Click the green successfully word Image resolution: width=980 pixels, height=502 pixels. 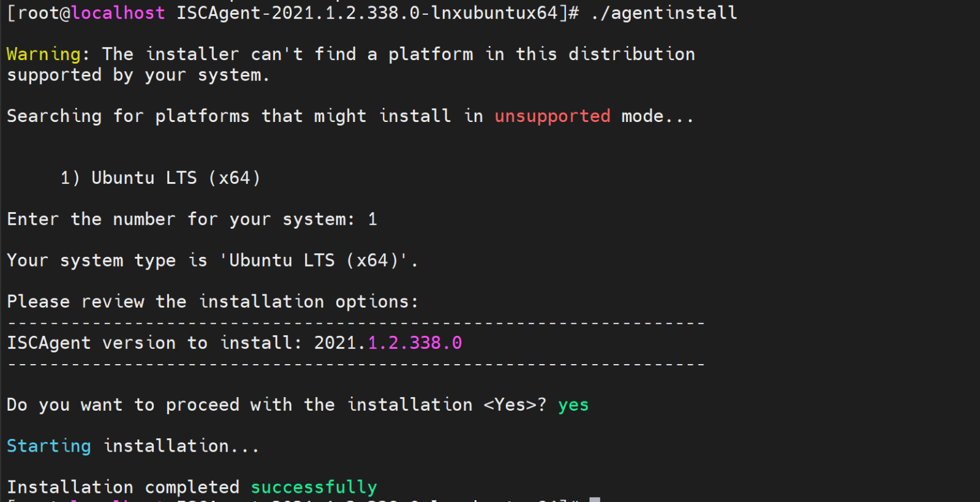pyautogui.click(x=314, y=487)
